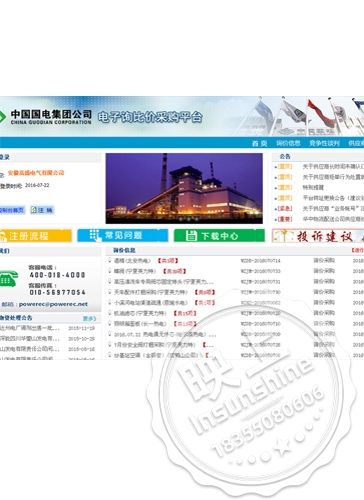Open inquiry 天车配件打捆采购 (宁夏英力特)
The width and height of the screenshot is (364, 500).
(x=151, y=292)
